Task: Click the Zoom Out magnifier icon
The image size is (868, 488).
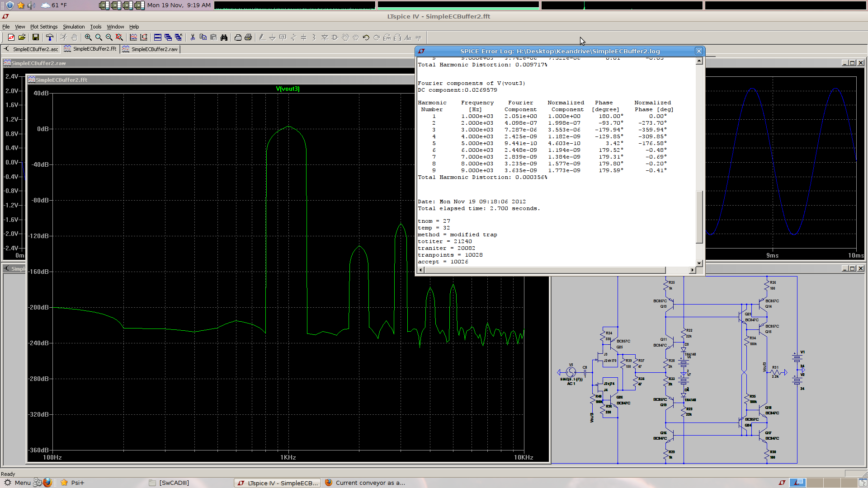Action: [109, 38]
